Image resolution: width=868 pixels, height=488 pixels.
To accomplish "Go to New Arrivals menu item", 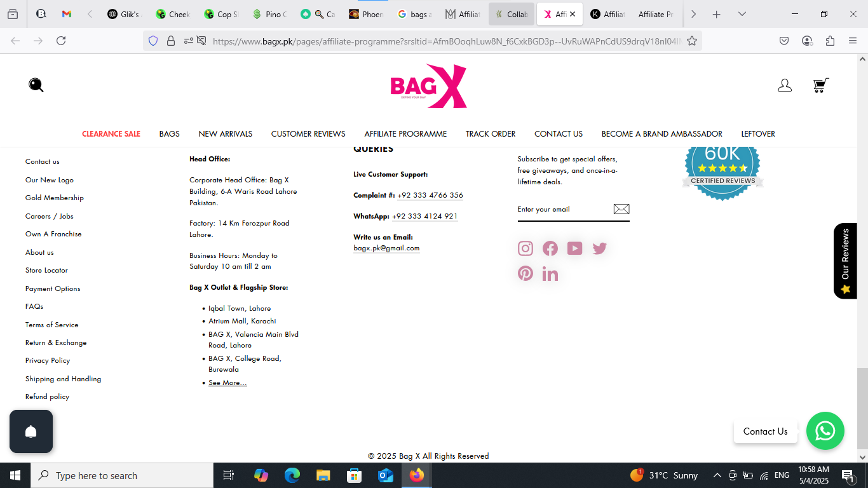I will 226,134.
